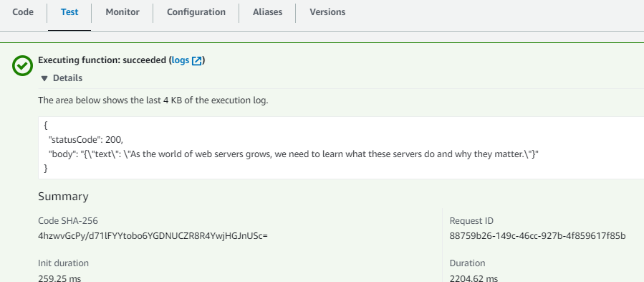The height and width of the screenshot is (282, 644).
Task: Switch to the Versions tab
Action: tap(327, 12)
